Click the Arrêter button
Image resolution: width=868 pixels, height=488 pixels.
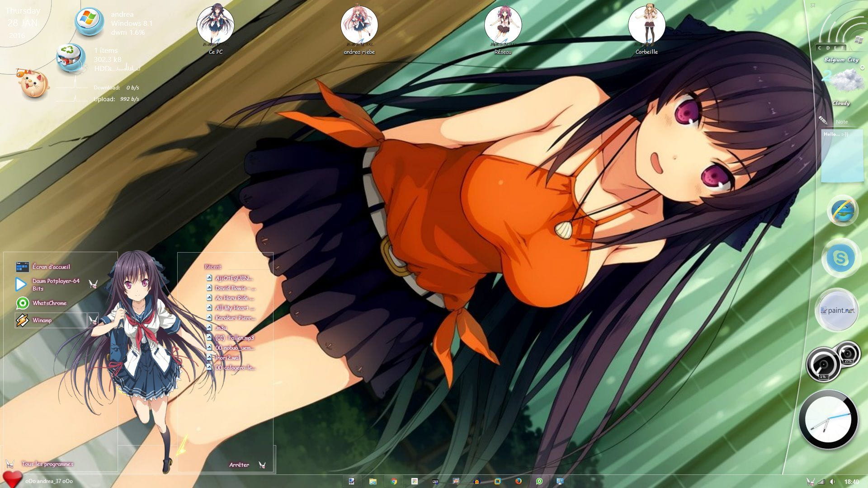(x=239, y=465)
